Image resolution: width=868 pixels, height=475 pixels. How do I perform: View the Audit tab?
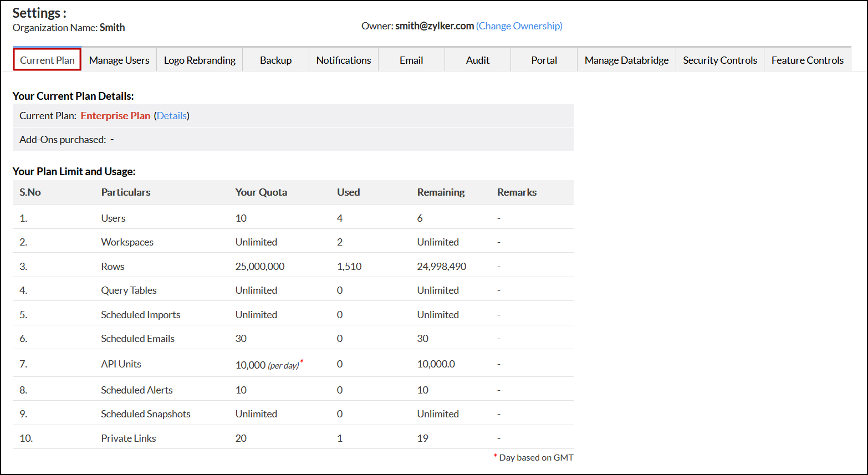pyautogui.click(x=478, y=60)
